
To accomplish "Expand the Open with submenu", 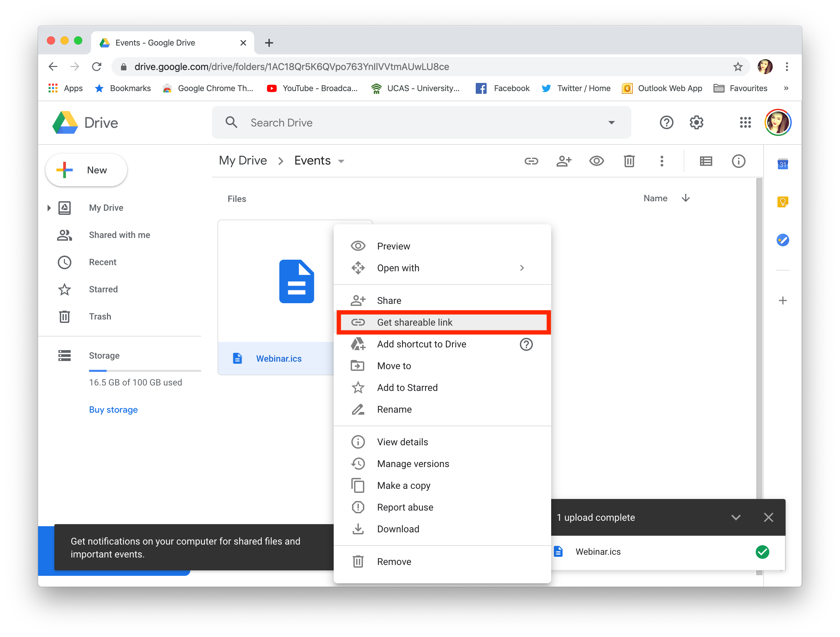I will point(442,268).
